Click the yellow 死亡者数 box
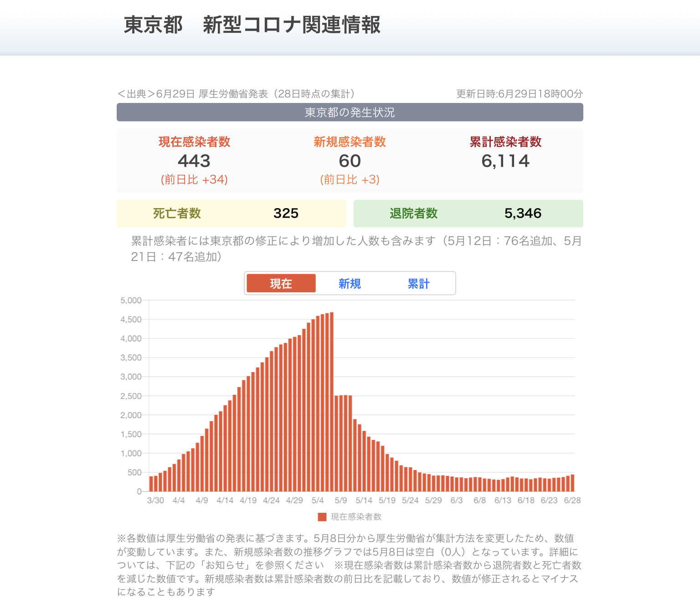 (231, 213)
